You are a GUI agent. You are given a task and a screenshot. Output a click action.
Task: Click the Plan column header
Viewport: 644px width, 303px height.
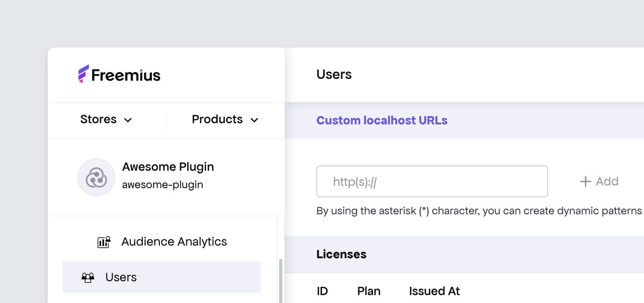(369, 291)
